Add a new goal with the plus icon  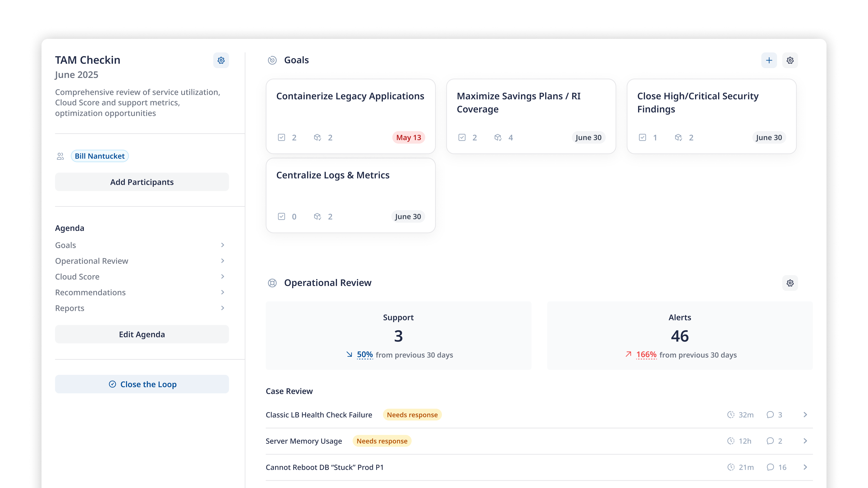[x=769, y=60]
